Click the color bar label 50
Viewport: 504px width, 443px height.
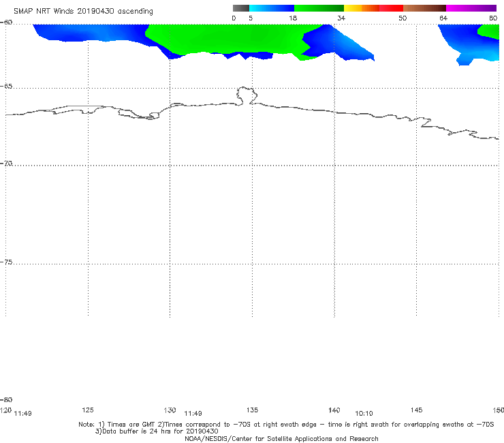pyautogui.click(x=403, y=18)
